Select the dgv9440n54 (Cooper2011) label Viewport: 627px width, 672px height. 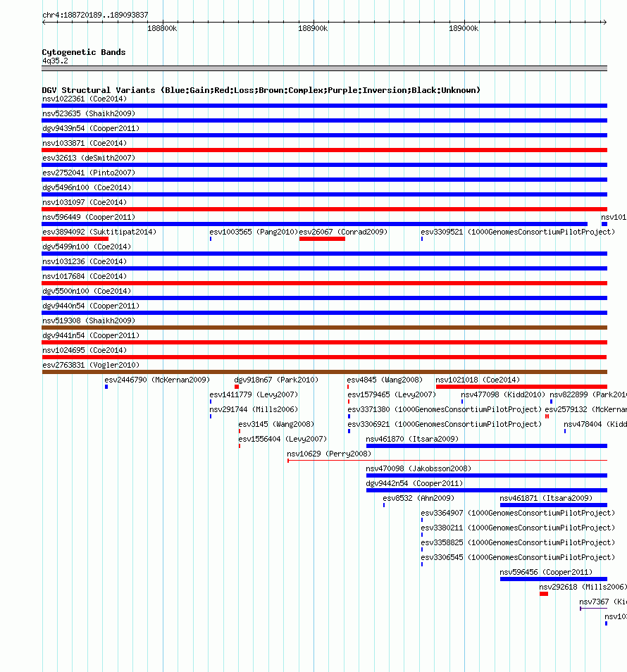coord(91,306)
